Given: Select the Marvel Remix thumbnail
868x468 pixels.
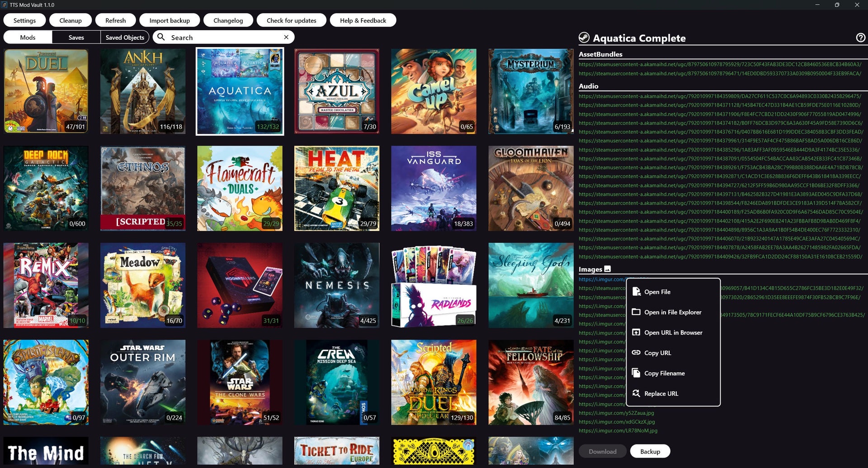Looking at the screenshot, I should point(46,285).
